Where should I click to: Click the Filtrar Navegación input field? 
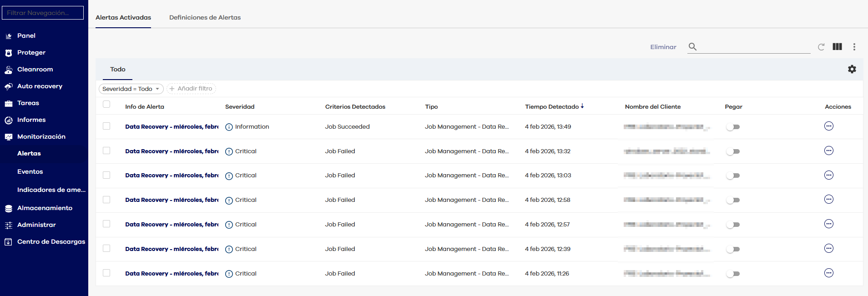(43, 13)
